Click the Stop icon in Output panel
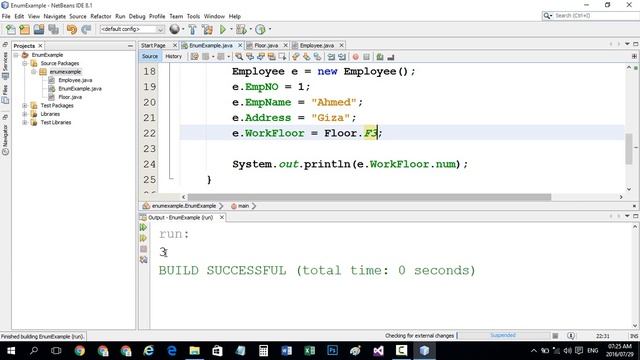This screenshot has height=360, width=640. (x=143, y=249)
